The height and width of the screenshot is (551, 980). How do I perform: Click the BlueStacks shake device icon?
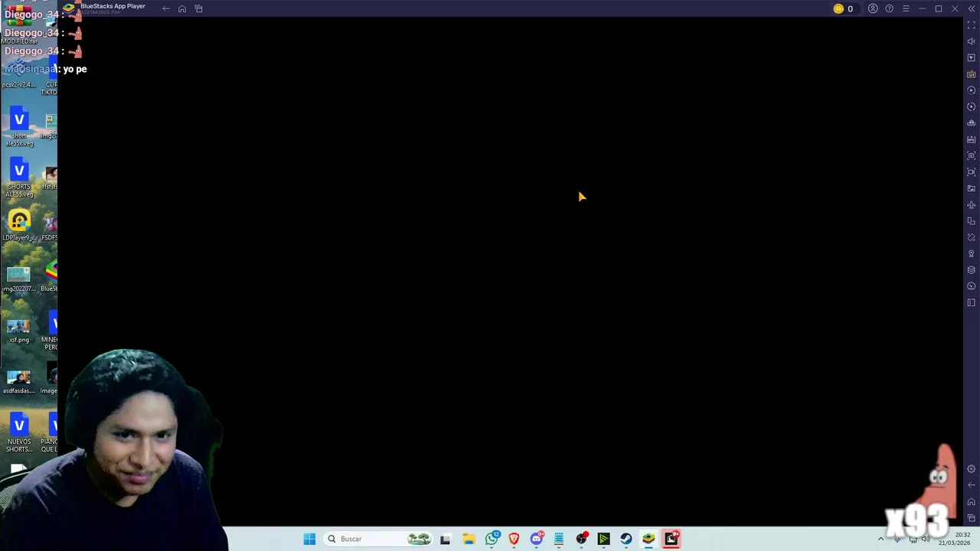(972, 237)
